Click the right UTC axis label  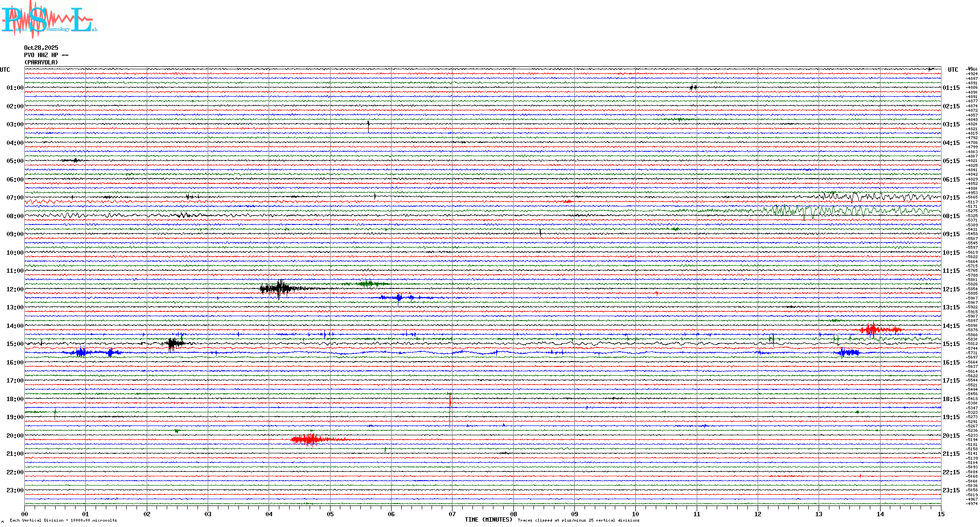coord(953,70)
